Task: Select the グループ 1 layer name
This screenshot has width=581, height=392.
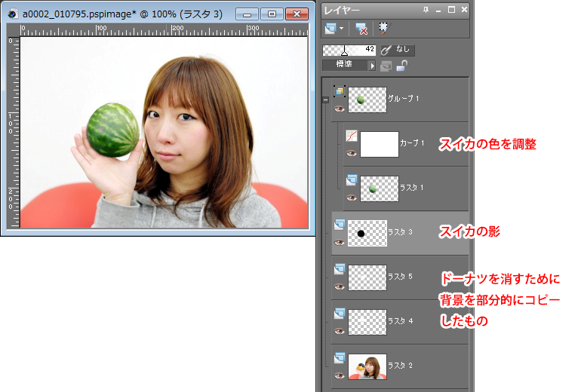Action: 403,99
